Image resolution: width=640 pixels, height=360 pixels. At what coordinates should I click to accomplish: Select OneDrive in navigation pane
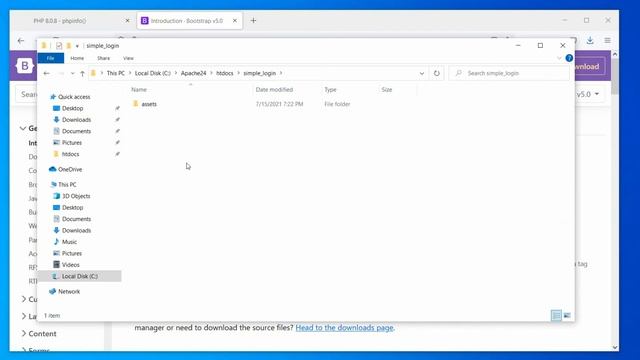coord(70,169)
